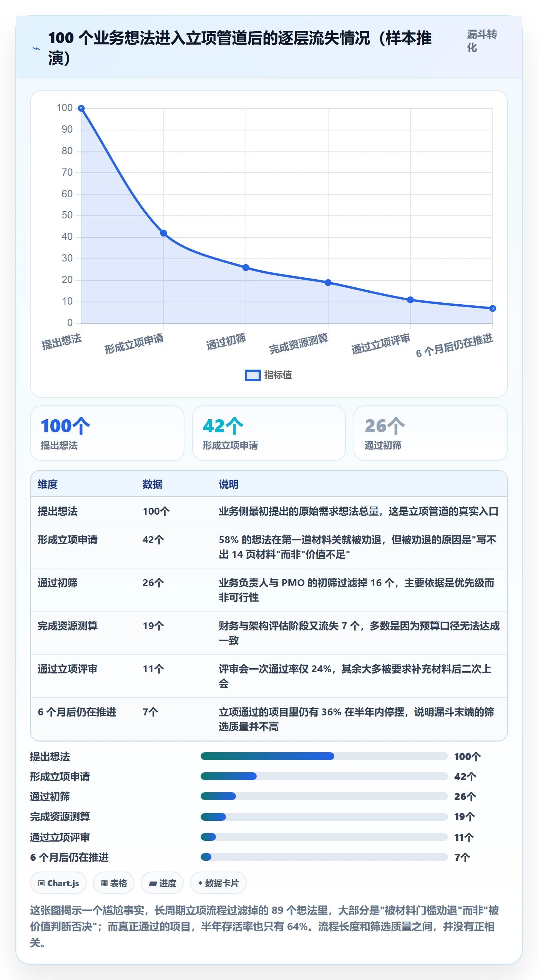Click the data point at 通过初筛 on chart
Viewport: 538px width, 980px height.
tap(246, 267)
